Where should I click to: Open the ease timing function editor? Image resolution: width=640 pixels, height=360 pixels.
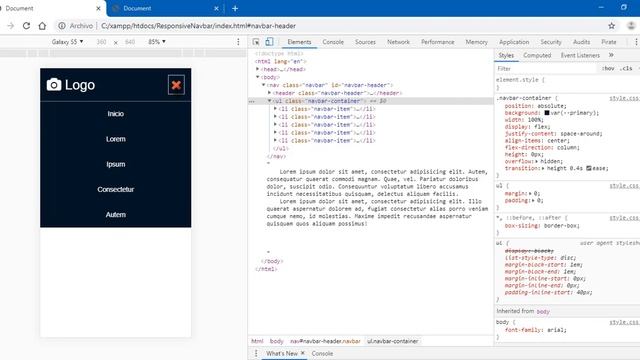[x=589, y=168]
